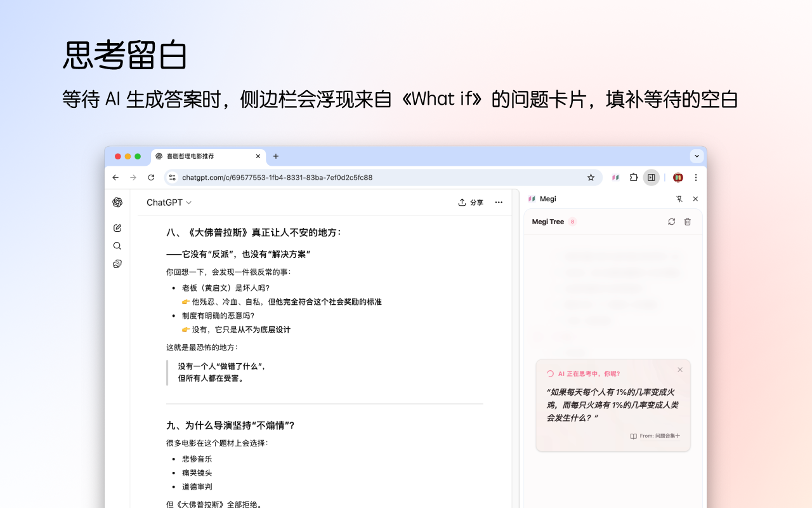Delete the Megi Tree with trash icon
This screenshot has height=508, width=812.
(x=688, y=222)
